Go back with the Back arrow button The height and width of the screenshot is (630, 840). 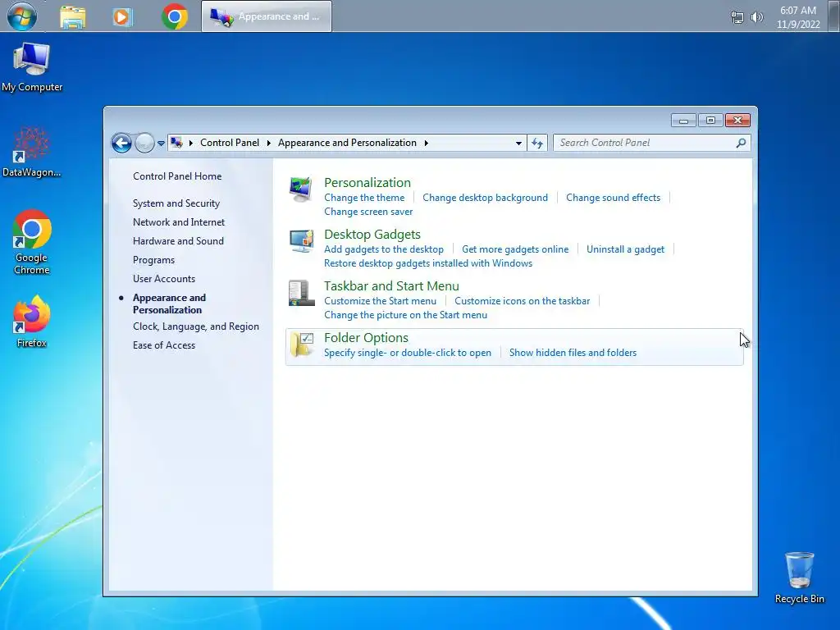121,143
